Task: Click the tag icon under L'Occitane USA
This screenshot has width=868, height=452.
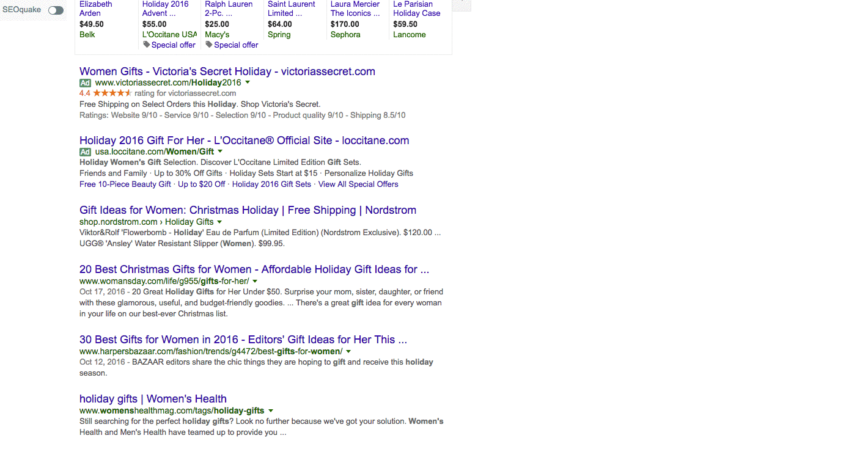Action: pyautogui.click(x=147, y=45)
